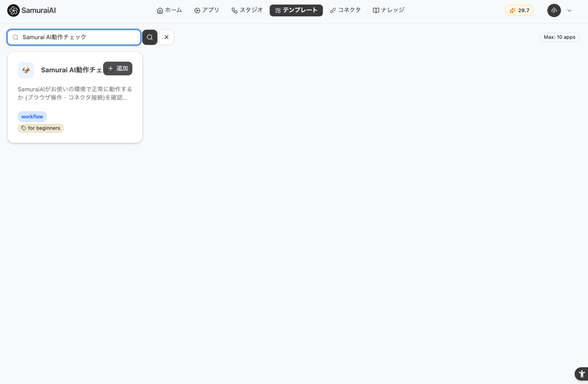
Task: Click the Max: 10 apps badge
Action: (x=559, y=37)
